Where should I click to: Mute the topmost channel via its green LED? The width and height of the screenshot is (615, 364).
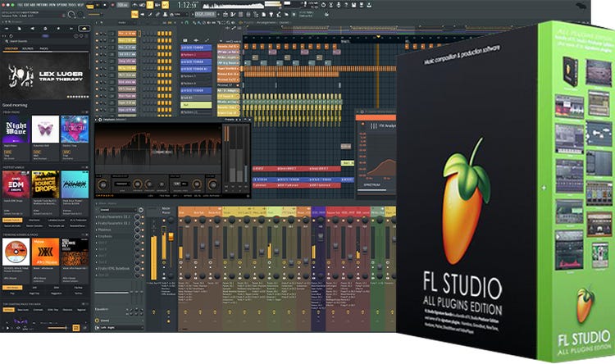[x=97, y=34]
